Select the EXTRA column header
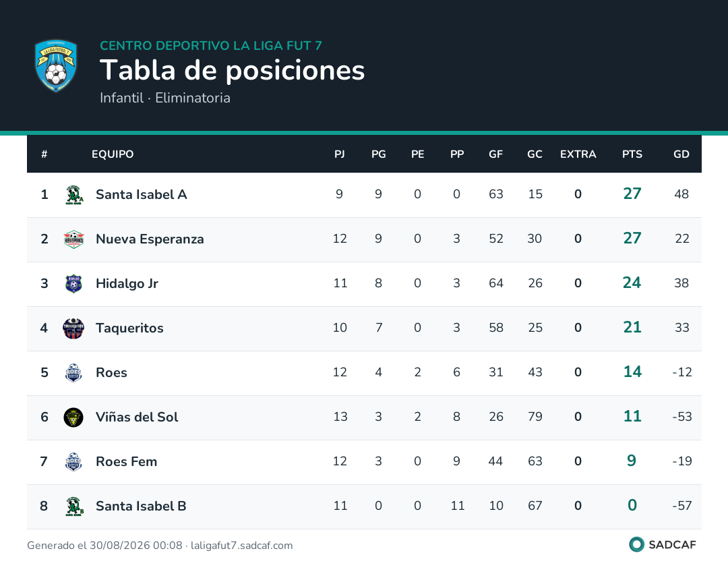 pos(578,154)
